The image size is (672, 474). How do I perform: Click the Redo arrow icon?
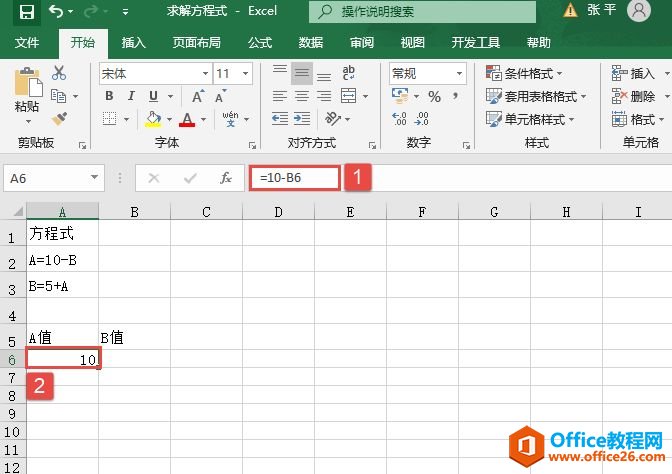(90, 11)
